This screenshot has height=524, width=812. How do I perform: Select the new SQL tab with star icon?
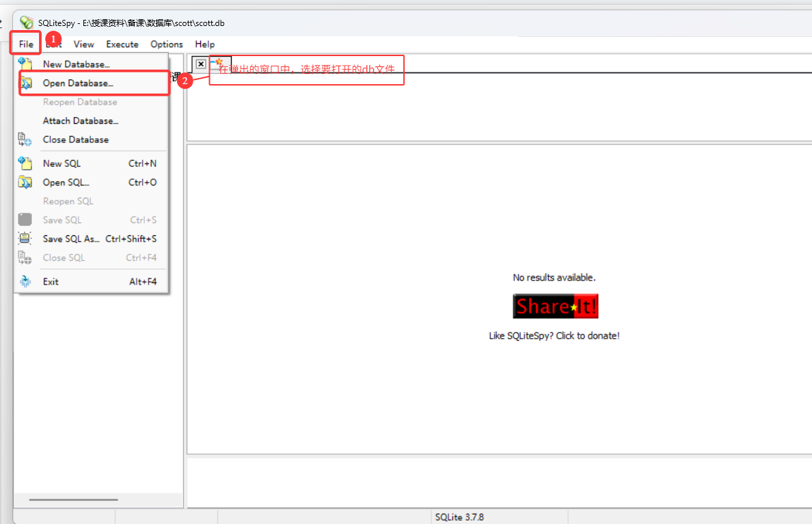(x=220, y=64)
